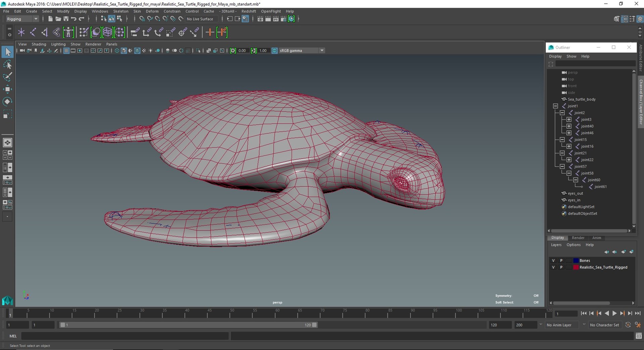Open the viewport Shading menu

[x=39, y=44]
